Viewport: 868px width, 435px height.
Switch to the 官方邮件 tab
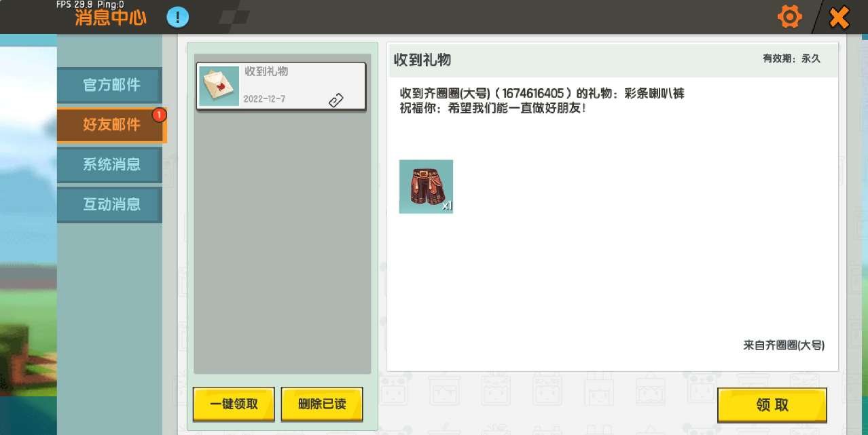click(x=109, y=85)
